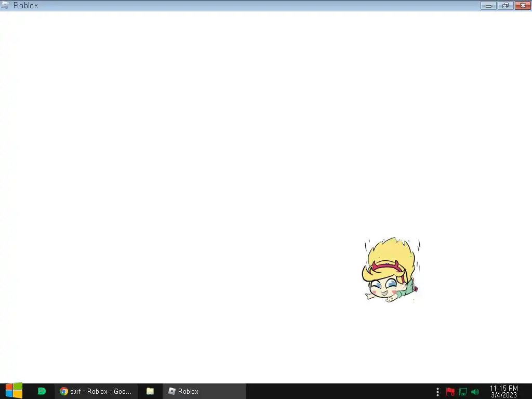The height and width of the screenshot is (399, 532).
Task: Open the volume speaker tray icon
Action: tap(475, 392)
